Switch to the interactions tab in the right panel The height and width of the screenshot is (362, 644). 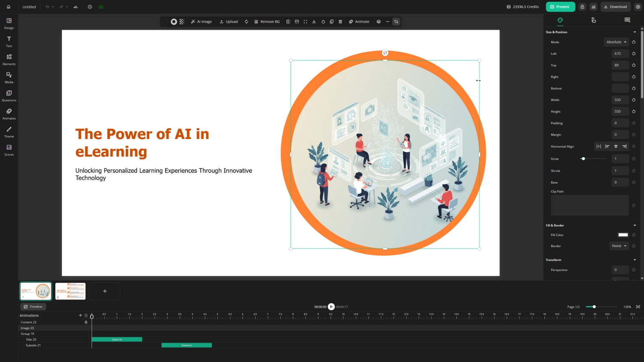pyautogui.click(x=593, y=20)
